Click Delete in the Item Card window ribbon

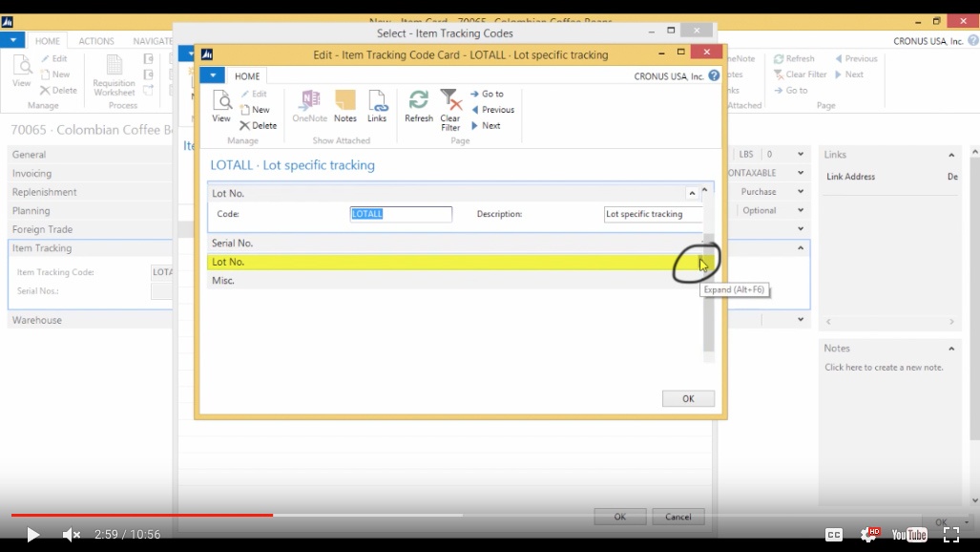point(59,90)
